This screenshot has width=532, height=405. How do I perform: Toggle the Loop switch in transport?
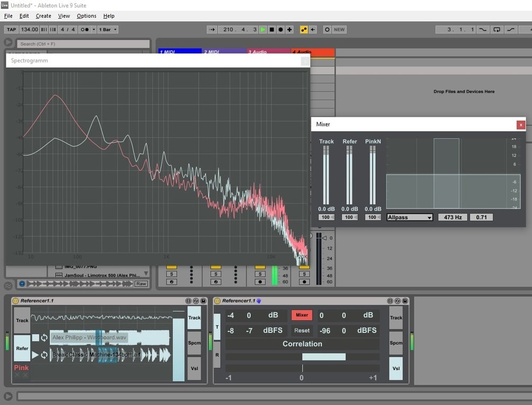[x=497, y=30]
